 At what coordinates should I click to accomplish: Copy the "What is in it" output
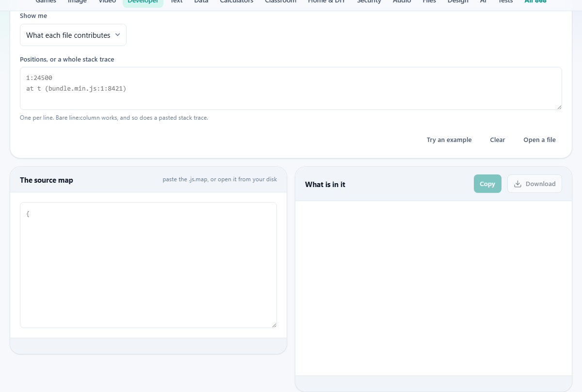coord(487,184)
